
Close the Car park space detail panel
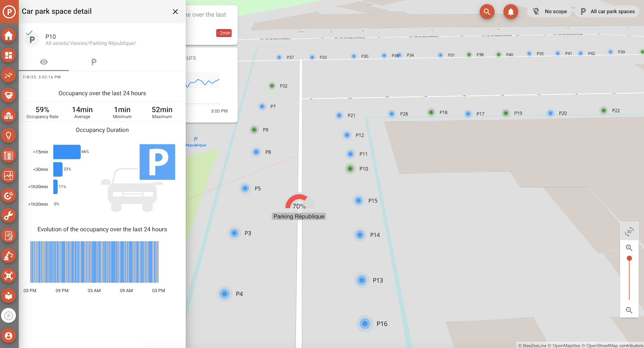point(175,12)
